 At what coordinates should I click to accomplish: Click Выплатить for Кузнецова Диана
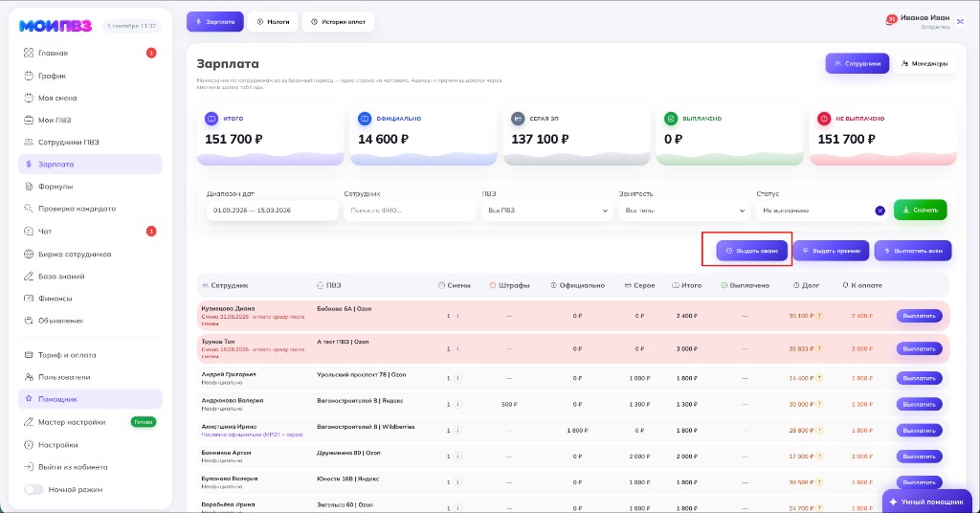(919, 316)
